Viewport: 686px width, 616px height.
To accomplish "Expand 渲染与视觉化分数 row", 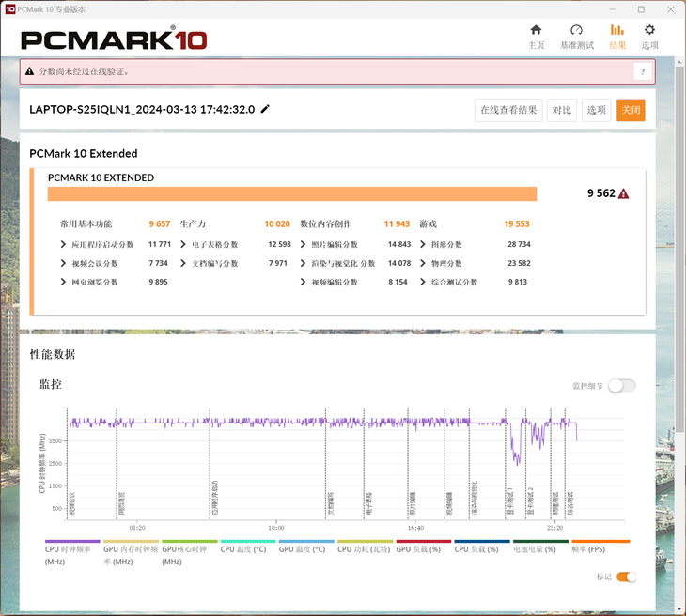I will coord(303,263).
